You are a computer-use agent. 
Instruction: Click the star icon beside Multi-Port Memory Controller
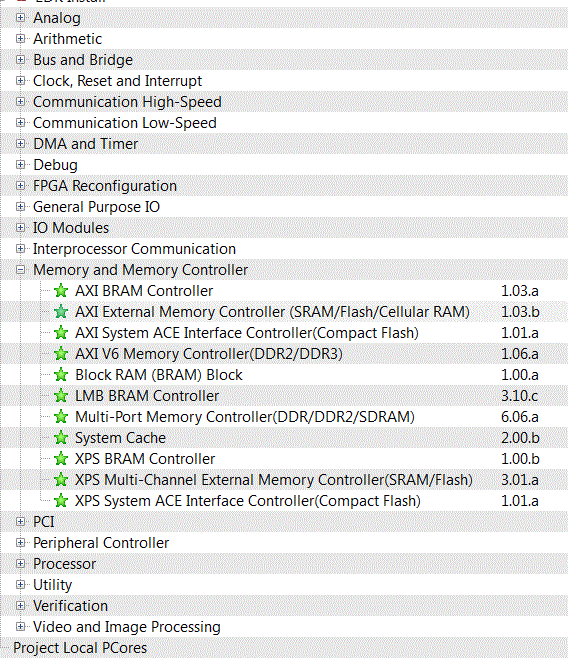(61, 417)
